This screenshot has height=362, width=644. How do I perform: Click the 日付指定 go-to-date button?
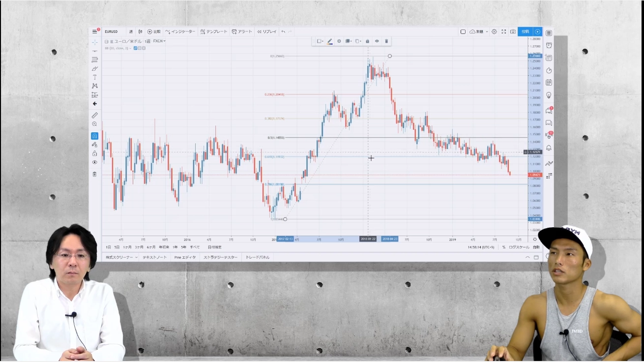[214, 247]
